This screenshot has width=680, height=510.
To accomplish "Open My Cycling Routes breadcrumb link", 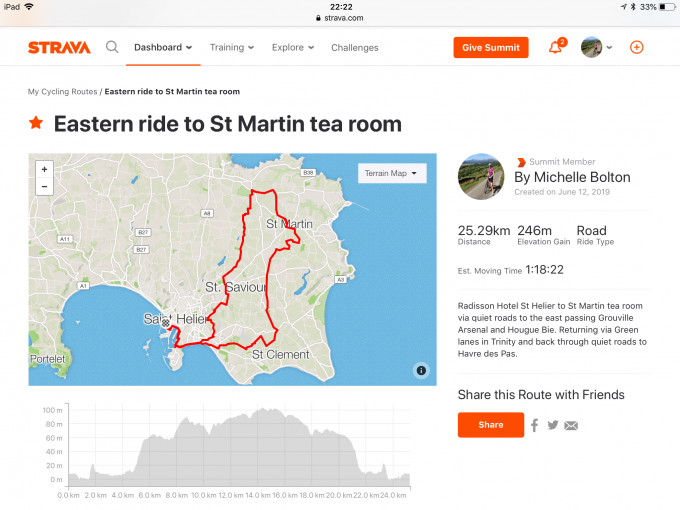I will point(62,92).
